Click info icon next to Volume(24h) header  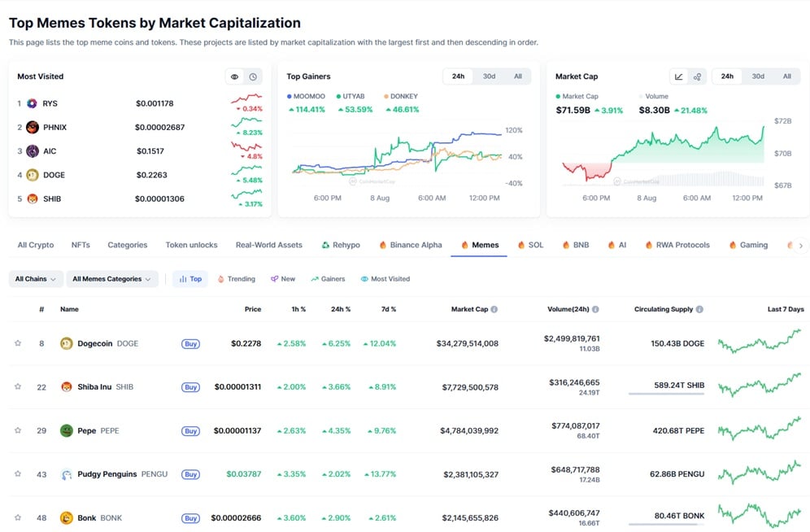click(595, 309)
